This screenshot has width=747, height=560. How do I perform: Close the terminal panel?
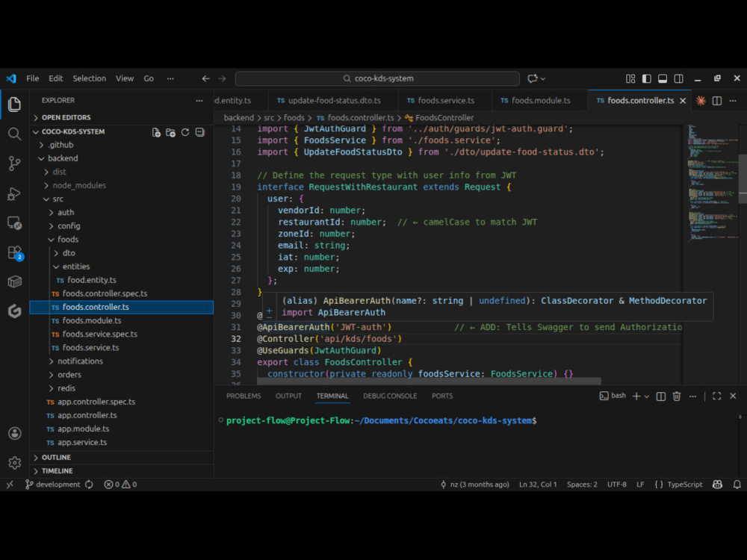click(733, 396)
